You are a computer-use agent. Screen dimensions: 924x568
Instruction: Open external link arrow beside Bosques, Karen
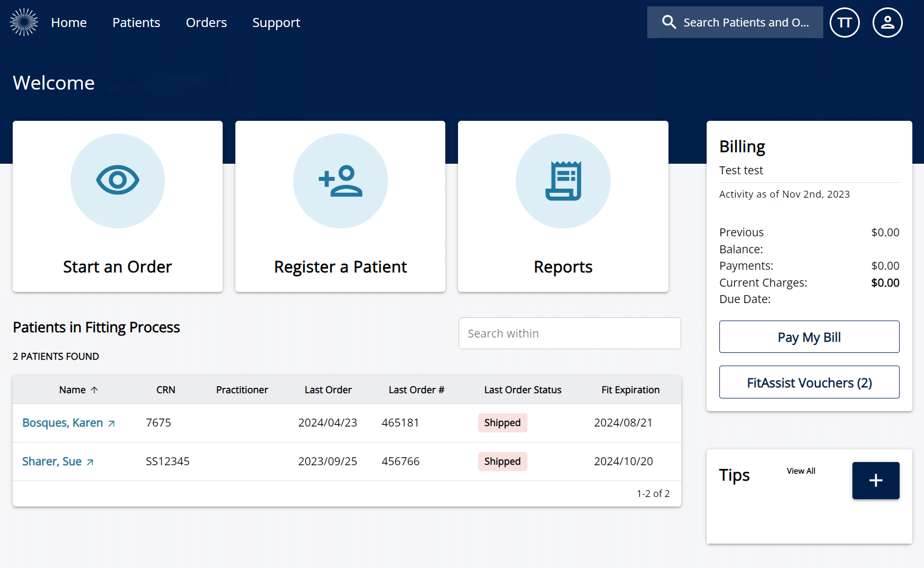pos(111,423)
